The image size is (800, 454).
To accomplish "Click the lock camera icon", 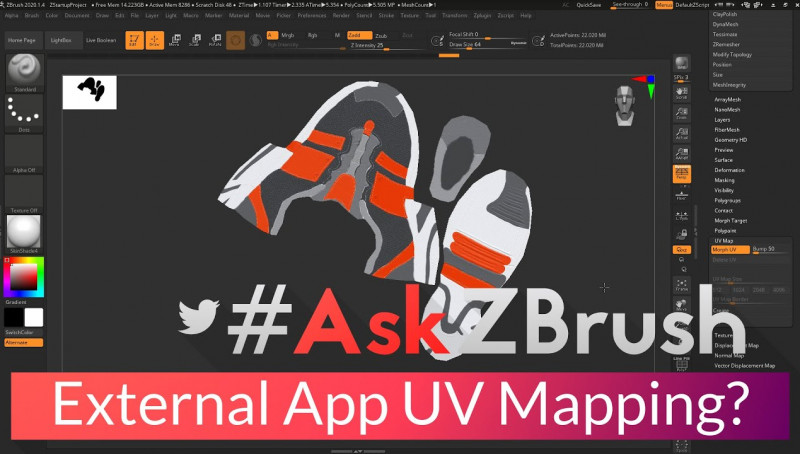I will tap(682, 235).
